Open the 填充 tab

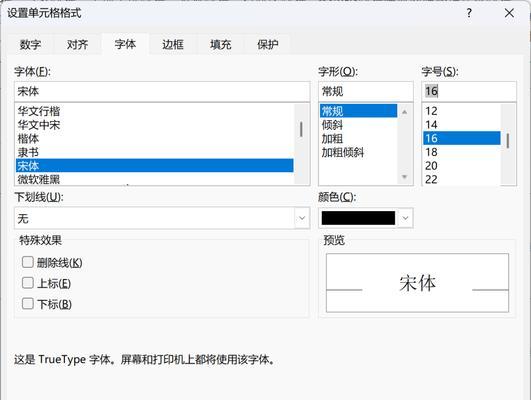click(x=220, y=44)
